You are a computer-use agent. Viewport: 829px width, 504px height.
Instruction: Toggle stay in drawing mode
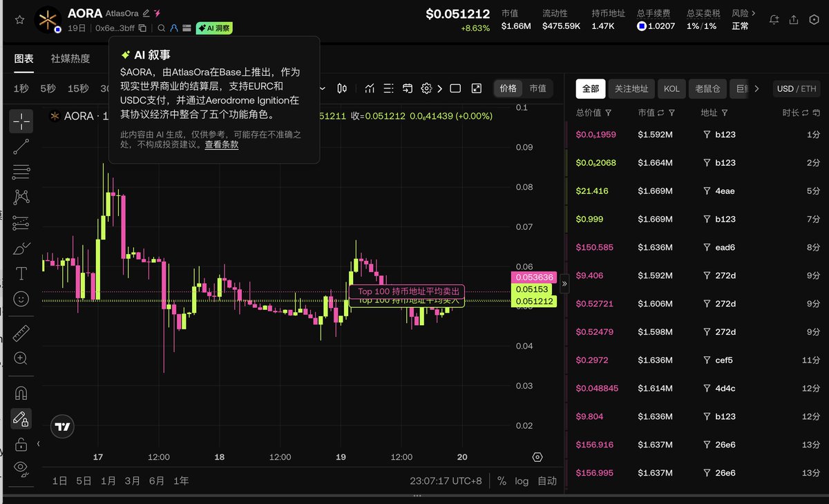click(21, 418)
